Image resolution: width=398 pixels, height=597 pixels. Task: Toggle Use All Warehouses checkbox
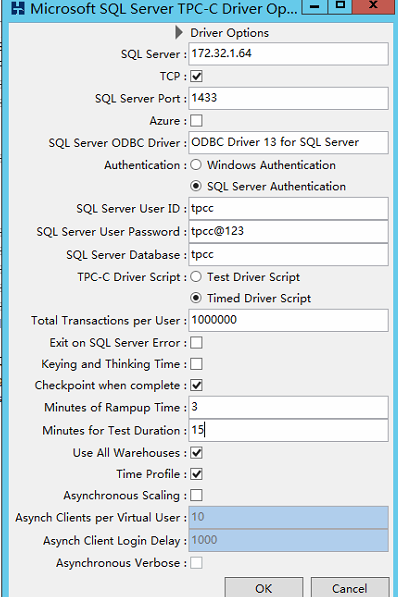tap(197, 453)
